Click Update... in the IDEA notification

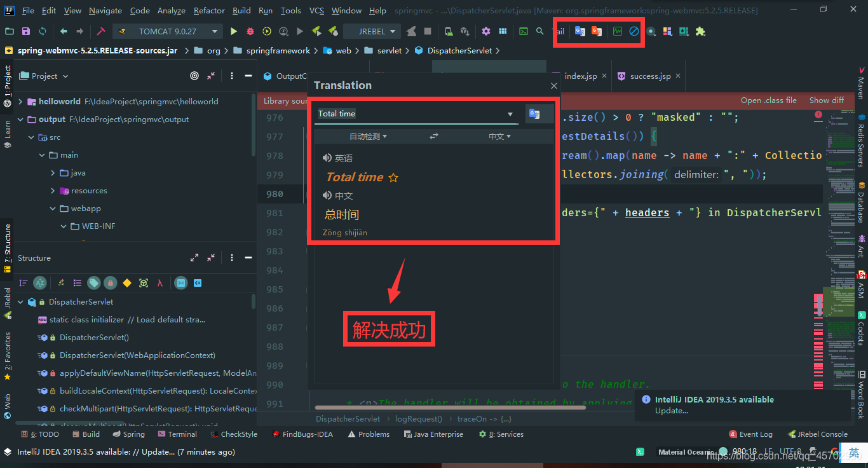coord(672,411)
